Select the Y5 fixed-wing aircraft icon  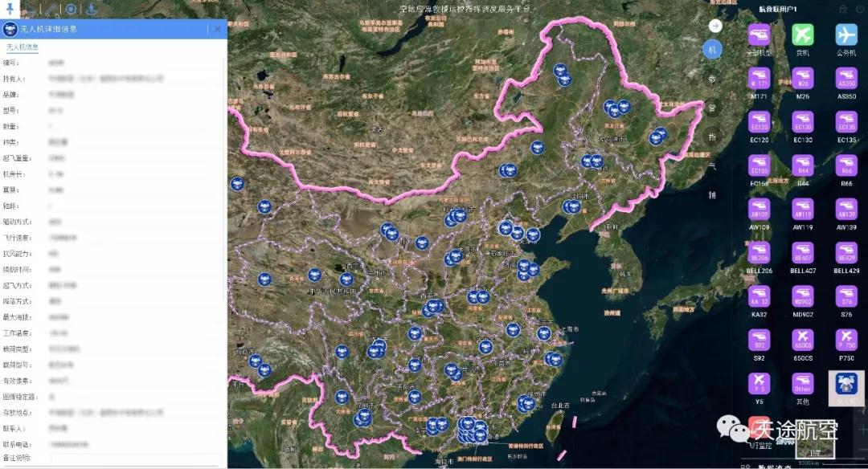click(x=757, y=384)
